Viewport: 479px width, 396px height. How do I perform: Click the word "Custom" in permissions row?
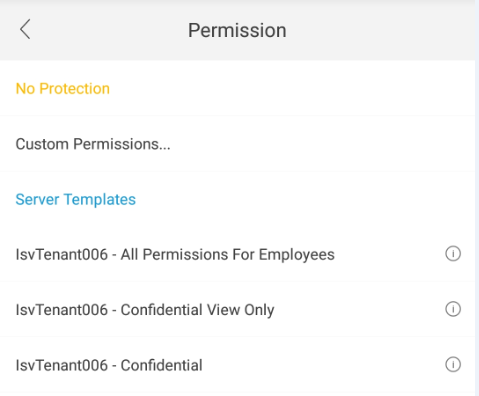42,144
